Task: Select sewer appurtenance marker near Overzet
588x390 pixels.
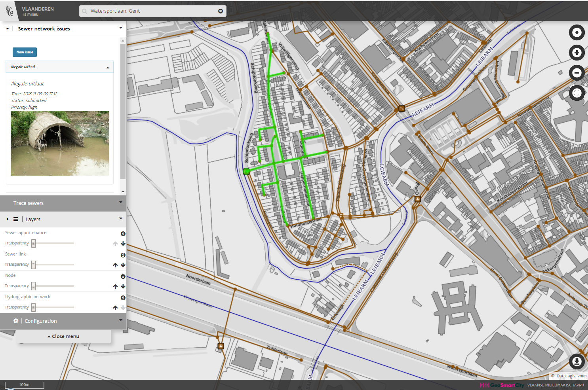Action: [417, 199]
